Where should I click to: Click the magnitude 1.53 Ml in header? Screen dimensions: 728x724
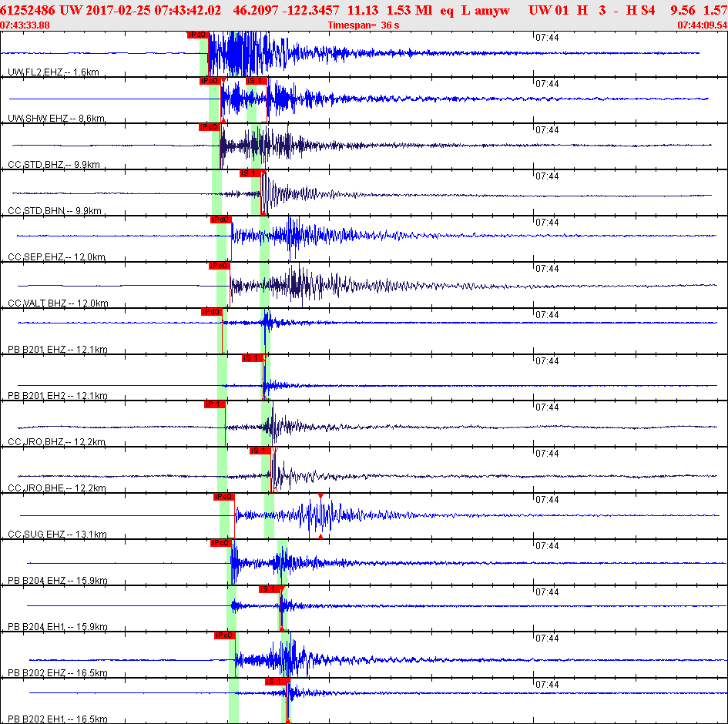coord(410,10)
